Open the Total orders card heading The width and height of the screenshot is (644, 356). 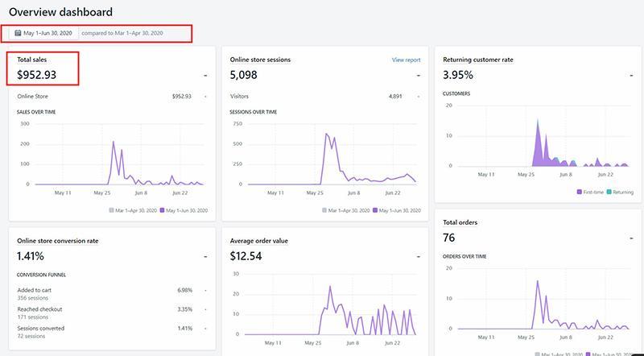(x=461, y=222)
